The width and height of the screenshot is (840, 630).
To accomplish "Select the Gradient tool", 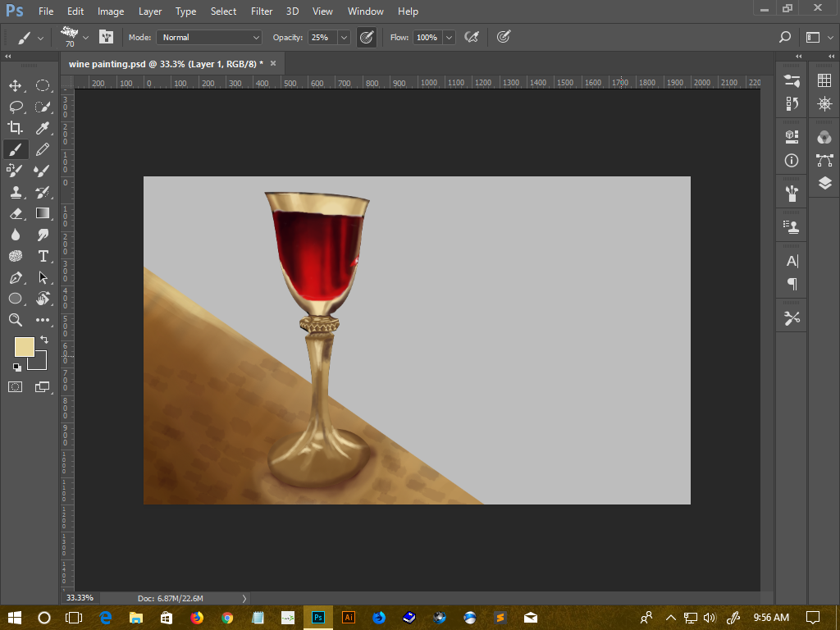I will 43,214.
